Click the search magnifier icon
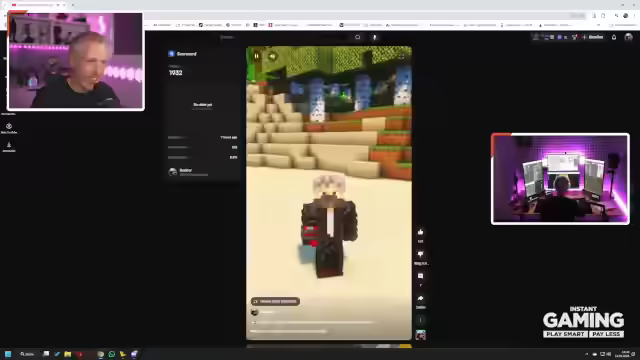 click(358, 37)
